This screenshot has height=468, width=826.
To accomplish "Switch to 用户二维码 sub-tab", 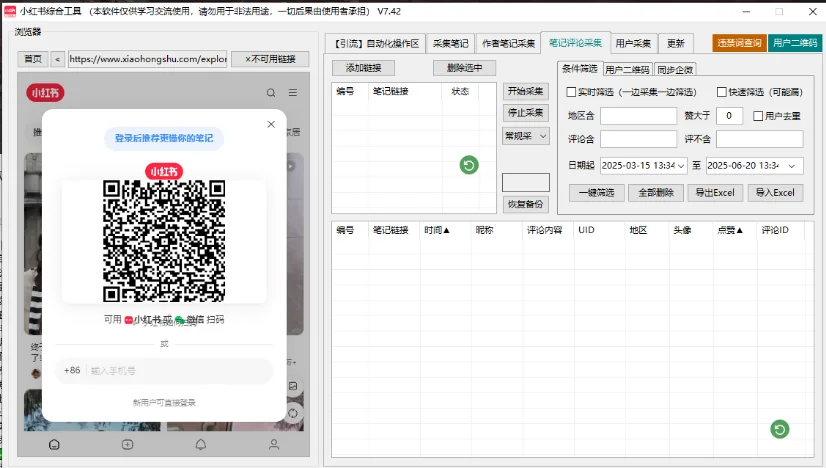I will click(x=627, y=70).
